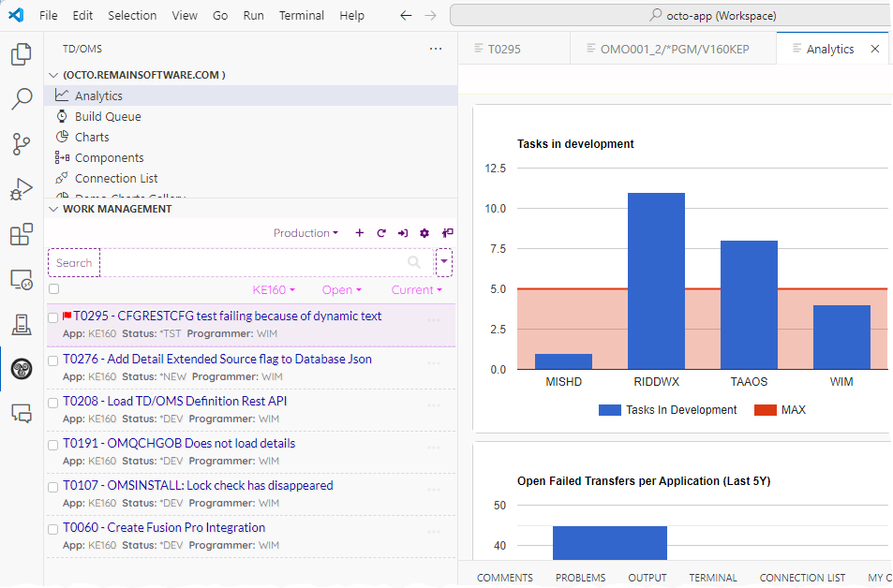893x588 pixels.
Task: Click the blue Tasks In Development legend swatch
Action: pos(610,410)
